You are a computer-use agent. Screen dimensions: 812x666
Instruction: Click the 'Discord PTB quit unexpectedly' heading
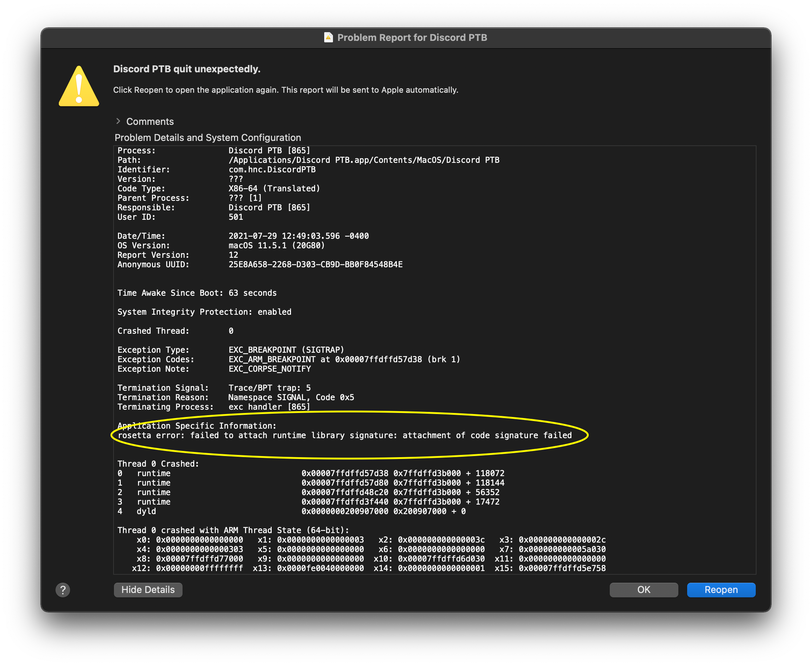pos(187,69)
